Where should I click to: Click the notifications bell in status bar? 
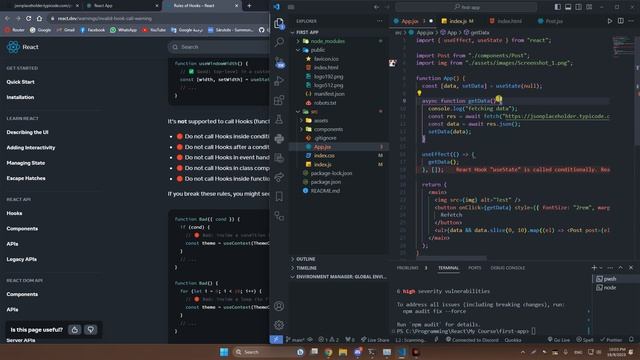[631, 340]
